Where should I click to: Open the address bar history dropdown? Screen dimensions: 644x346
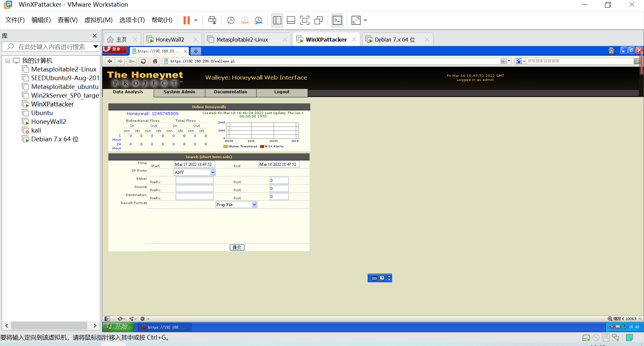(509, 61)
